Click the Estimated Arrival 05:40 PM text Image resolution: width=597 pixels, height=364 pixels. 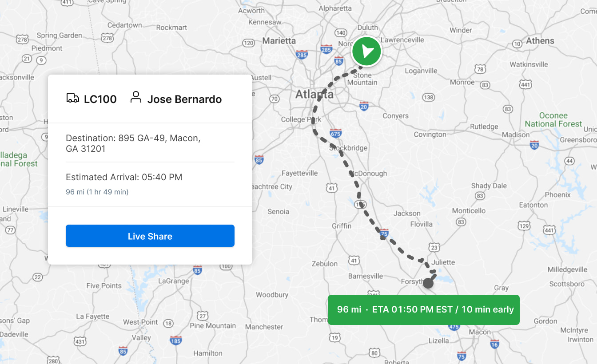pos(124,177)
